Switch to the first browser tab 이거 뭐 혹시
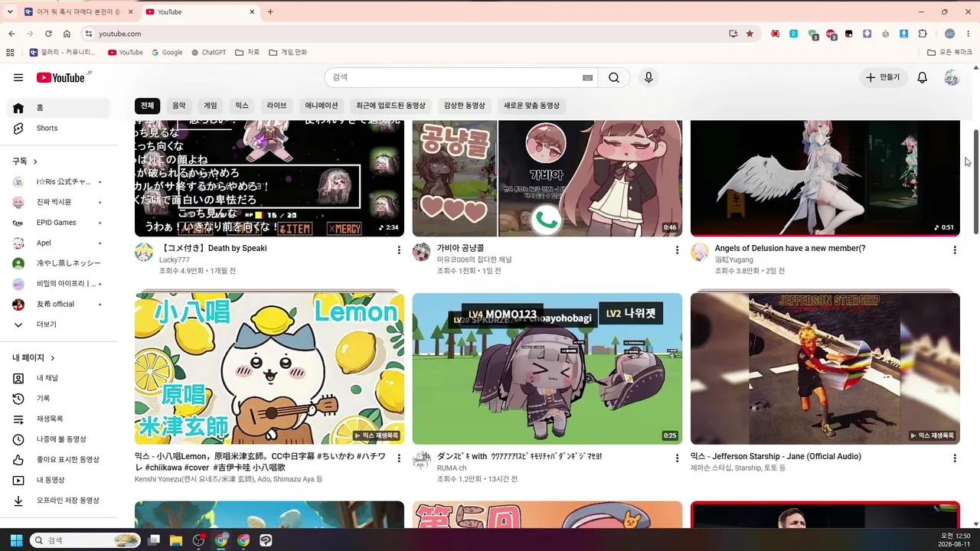 (78, 11)
